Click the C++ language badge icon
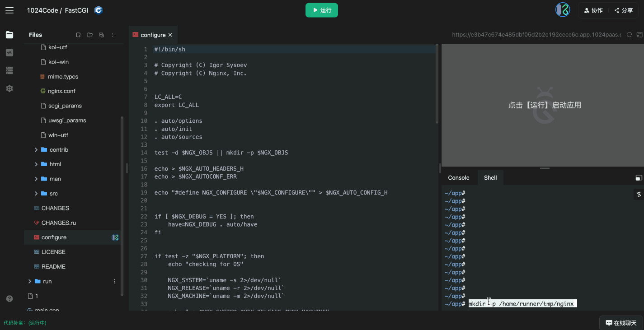Image resolution: width=644 pixels, height=330 pixels. point(99,10)
